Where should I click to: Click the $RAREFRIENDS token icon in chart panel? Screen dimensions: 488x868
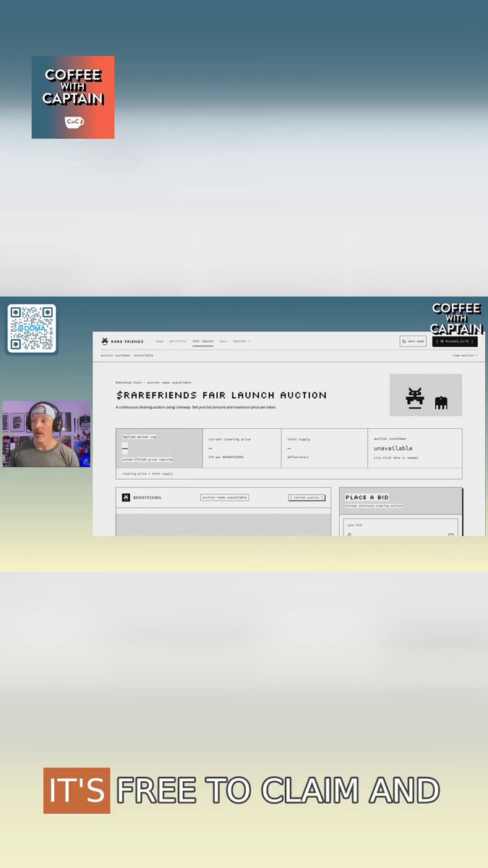click(126, 498)
